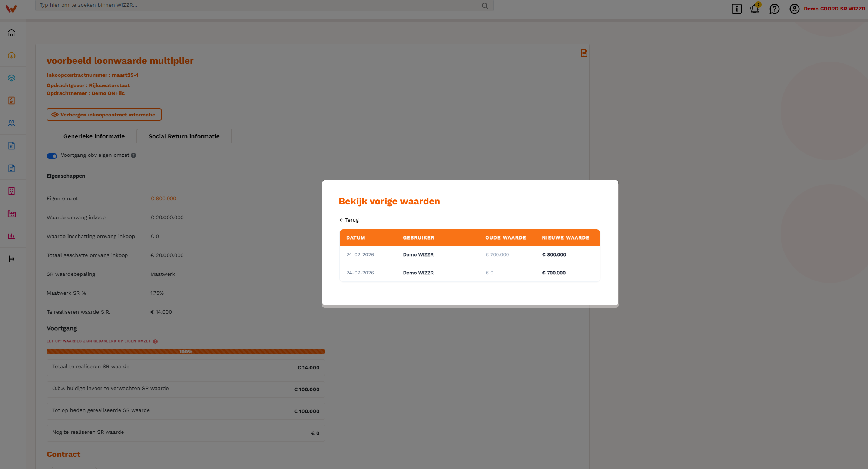This screenshot has height=469, width=868.
Task: Click Nog te realiseren SR waarde row
Action: 186,433
